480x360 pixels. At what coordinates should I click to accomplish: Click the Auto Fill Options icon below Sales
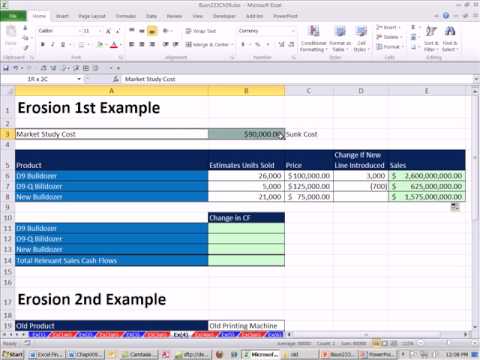(x=455, y=207)
